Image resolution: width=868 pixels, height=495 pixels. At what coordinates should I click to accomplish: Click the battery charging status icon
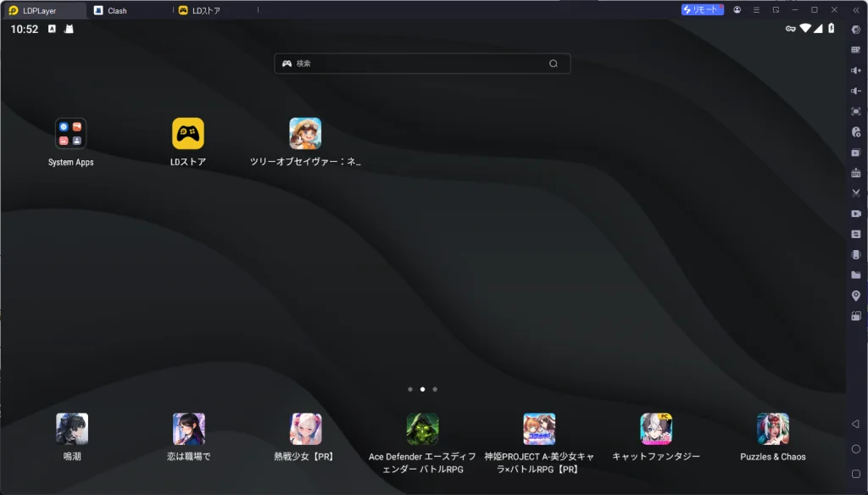click(831, 28)
